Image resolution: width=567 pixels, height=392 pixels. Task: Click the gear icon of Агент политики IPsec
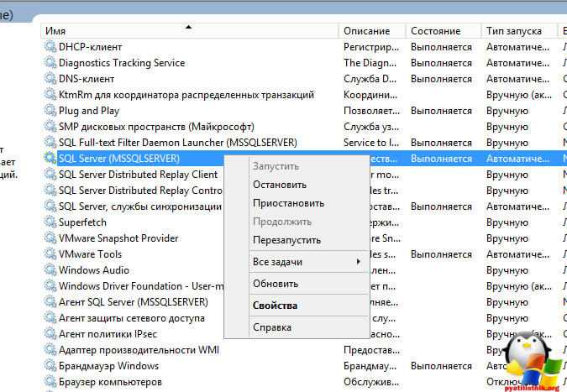tap(50, 334)
